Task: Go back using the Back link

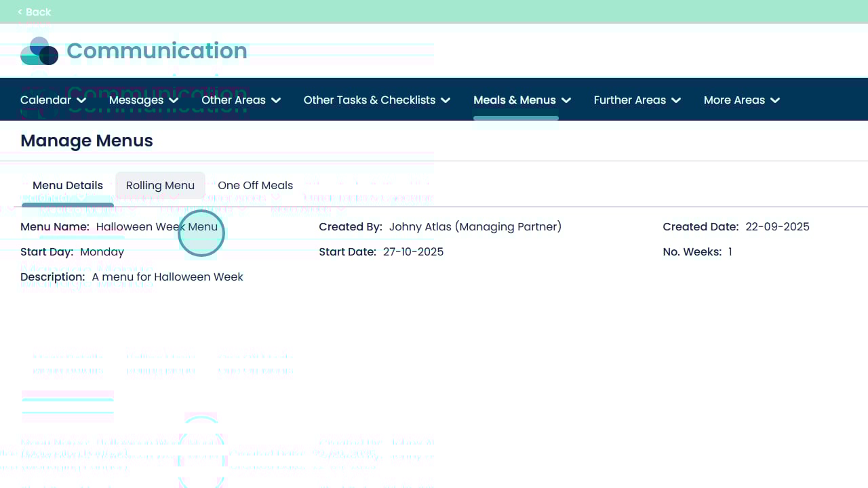Action: 34,12
